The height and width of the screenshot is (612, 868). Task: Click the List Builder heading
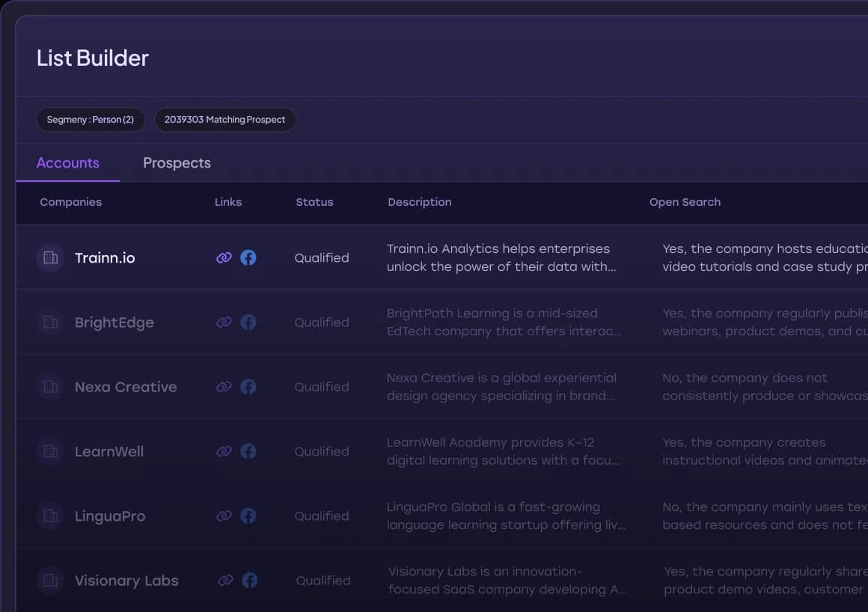[x=92, y=58]
